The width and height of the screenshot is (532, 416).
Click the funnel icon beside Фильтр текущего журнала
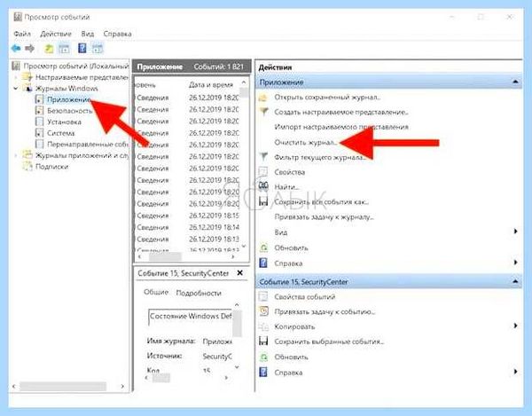click(263, 156)
